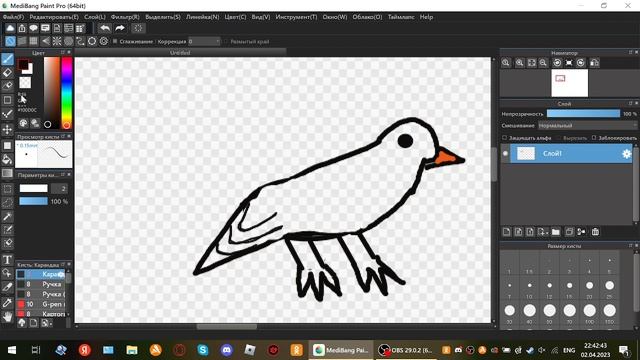Screen dimensions: 640x360
Task: Open the Слой(L) menu
Action: click(x=95, y=17)
